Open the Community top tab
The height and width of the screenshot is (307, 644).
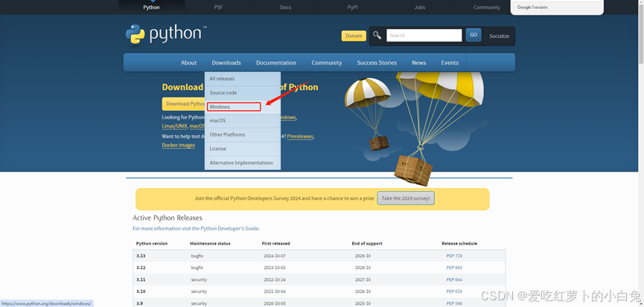(x=487, y=7)
